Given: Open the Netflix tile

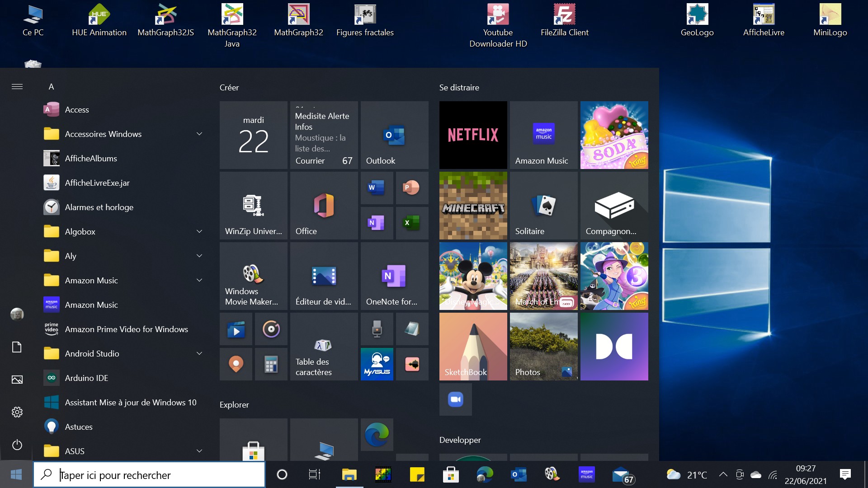Looking at the screenshot, I should [x=473, y=135].
